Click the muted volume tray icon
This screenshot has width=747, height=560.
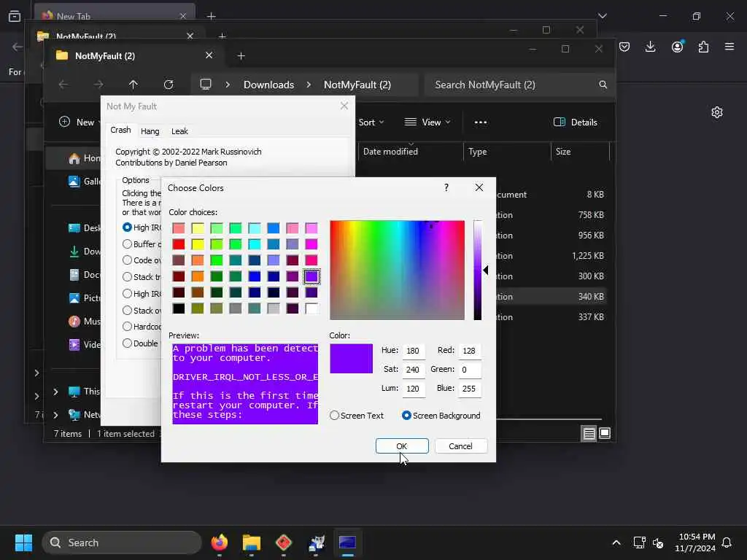pyautogui.click(x=659, y=542)
